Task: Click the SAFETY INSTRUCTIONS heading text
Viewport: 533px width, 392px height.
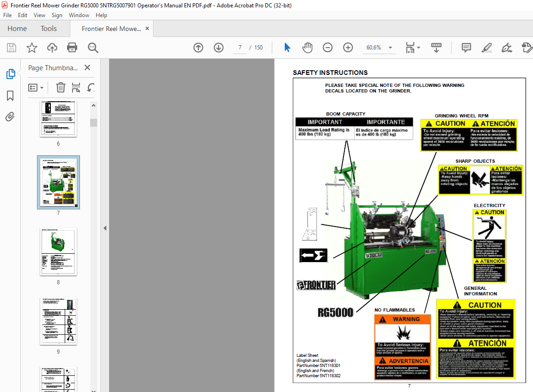Action: (330, 73)
